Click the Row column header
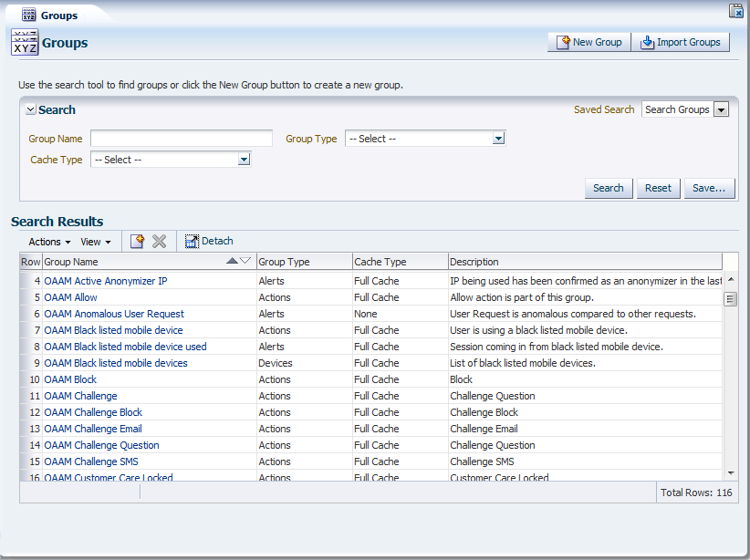The height and width of the screenshot is (560, 750). [x=31, y=262]
